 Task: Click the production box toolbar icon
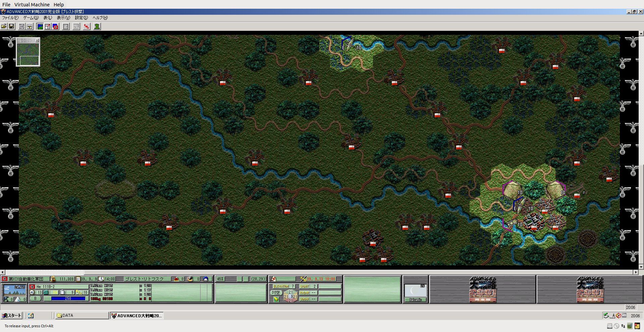point(30,26)
